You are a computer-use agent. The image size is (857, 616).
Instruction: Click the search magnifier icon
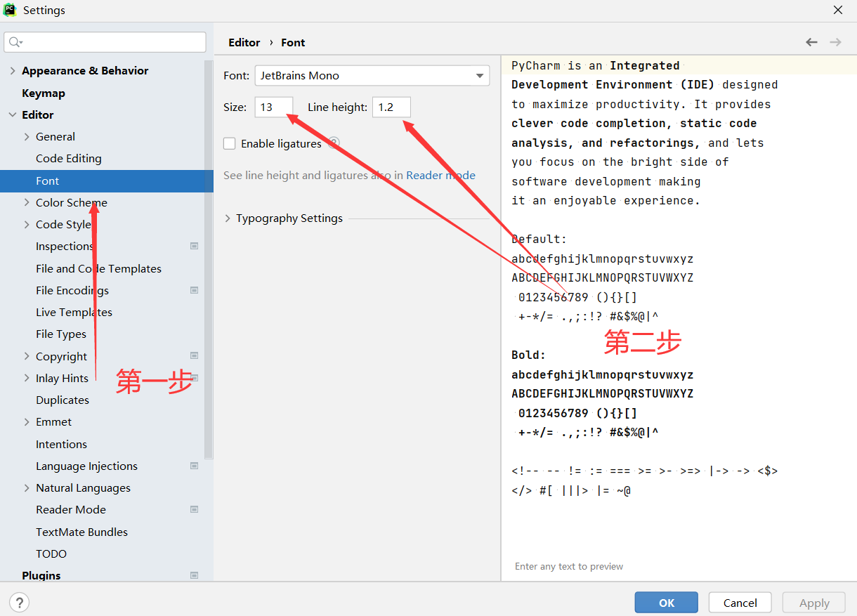15,42
